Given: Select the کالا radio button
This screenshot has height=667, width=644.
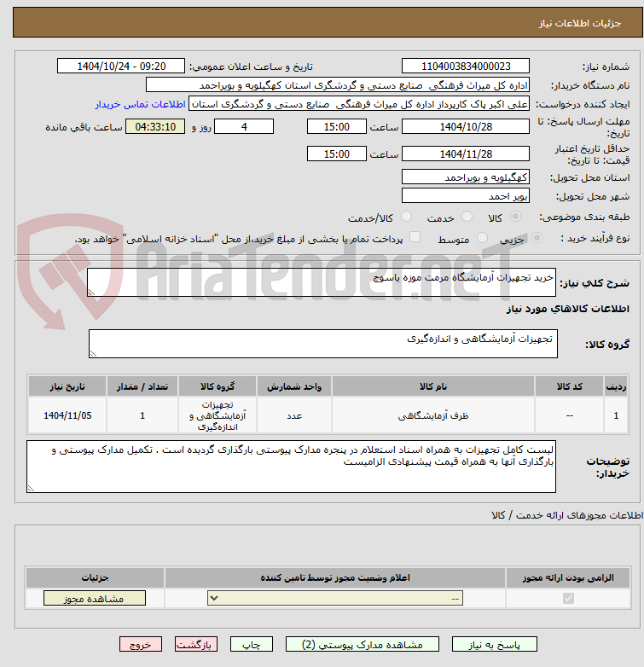Looking at the screenshot, I should click(x=515, y=217).
